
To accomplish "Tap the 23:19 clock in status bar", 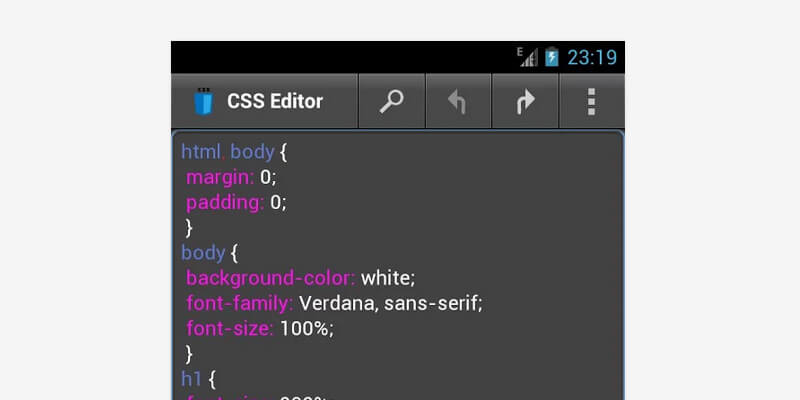I will 591,57.
